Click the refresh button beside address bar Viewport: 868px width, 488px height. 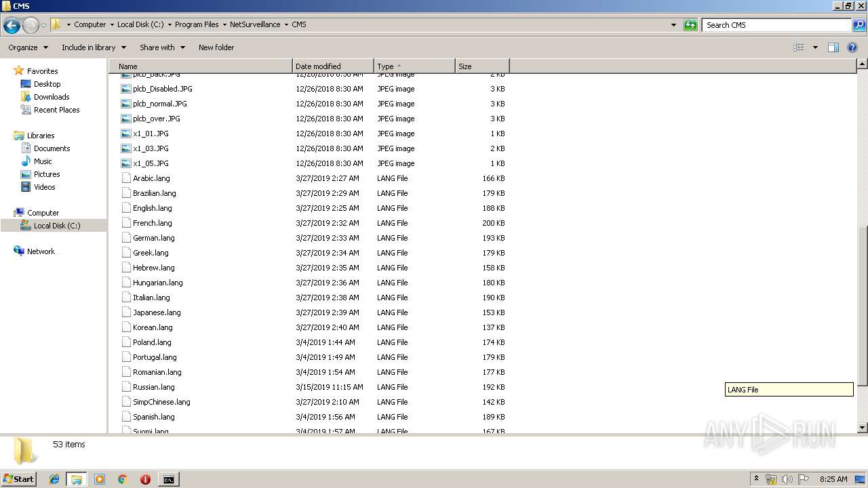690,25
